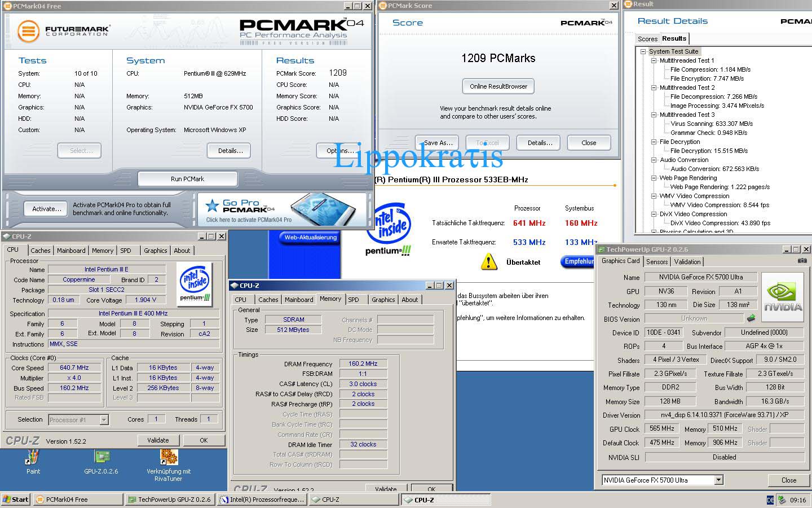Open the GPU-Z.0.2.6 desktop icon

coord(101,457)
